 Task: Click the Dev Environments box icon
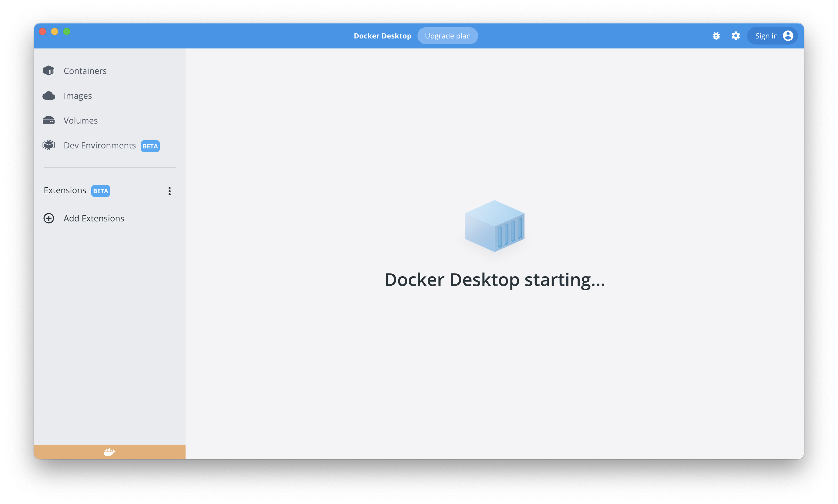[x=49, y=145]
